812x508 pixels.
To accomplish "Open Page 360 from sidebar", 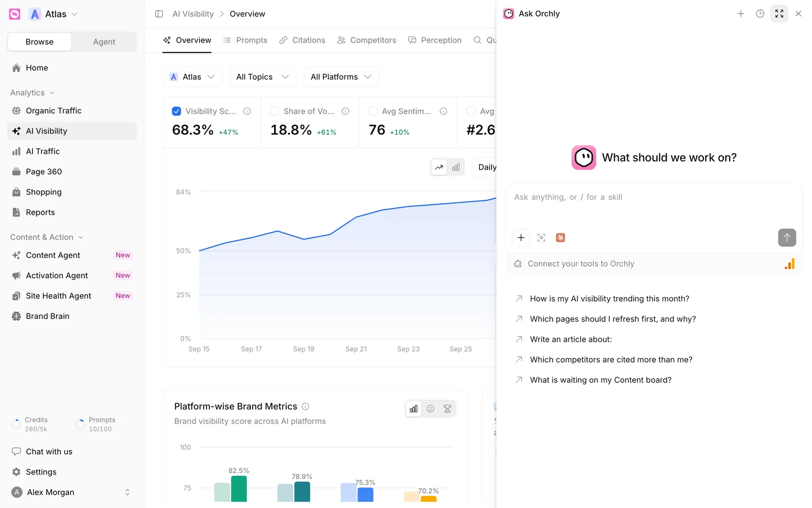I will [x=72, y=172].
